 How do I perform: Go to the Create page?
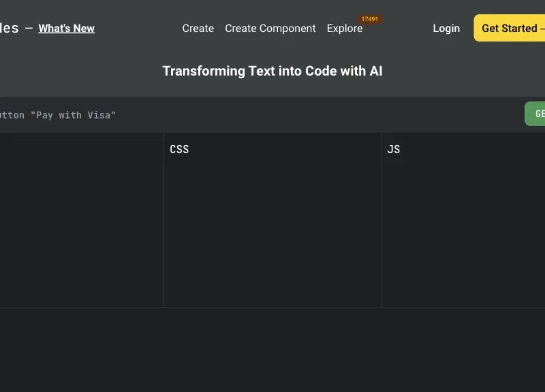[x=198, y=29]
